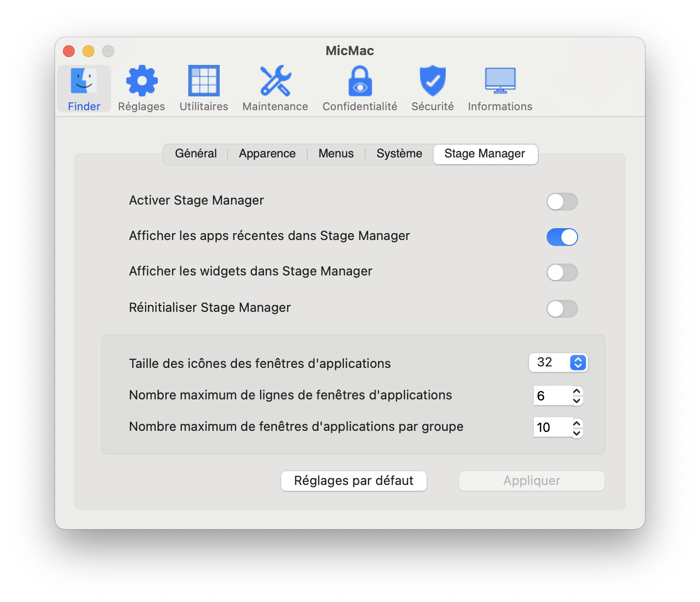This screenshot has height=602, width=700.
Task: Increase the maximum lines stepper value
Action: (x=578, y=391)
